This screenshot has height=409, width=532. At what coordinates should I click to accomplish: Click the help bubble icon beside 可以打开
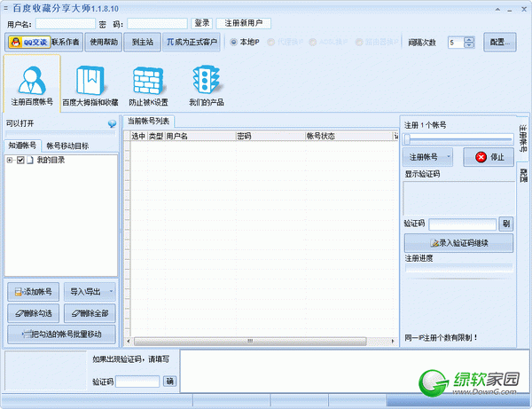(x=112, y=123)
